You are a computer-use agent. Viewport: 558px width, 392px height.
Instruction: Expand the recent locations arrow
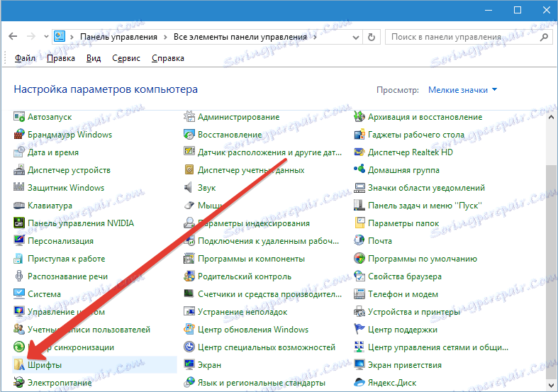(46, 37)
